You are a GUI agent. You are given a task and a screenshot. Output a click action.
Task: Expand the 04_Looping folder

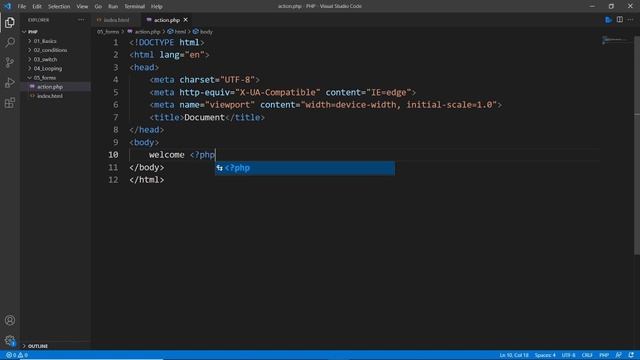pos(48,69)
